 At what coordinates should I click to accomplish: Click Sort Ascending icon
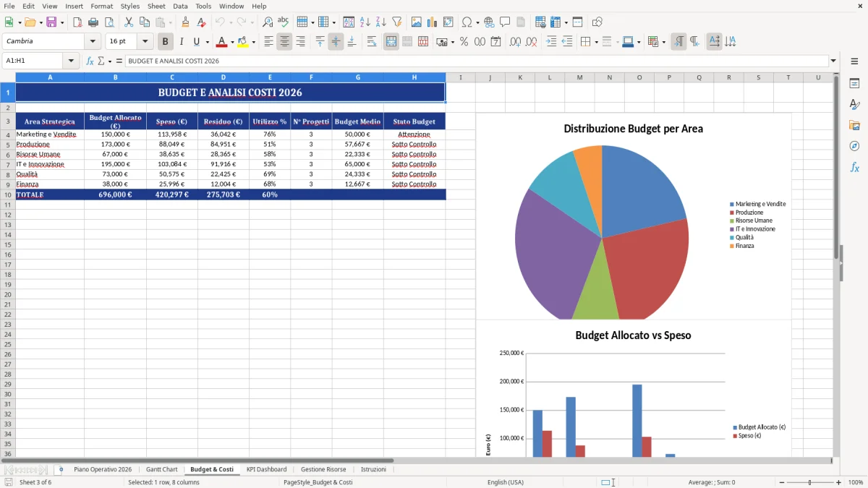pyautogui.click(x=365, y=22)
